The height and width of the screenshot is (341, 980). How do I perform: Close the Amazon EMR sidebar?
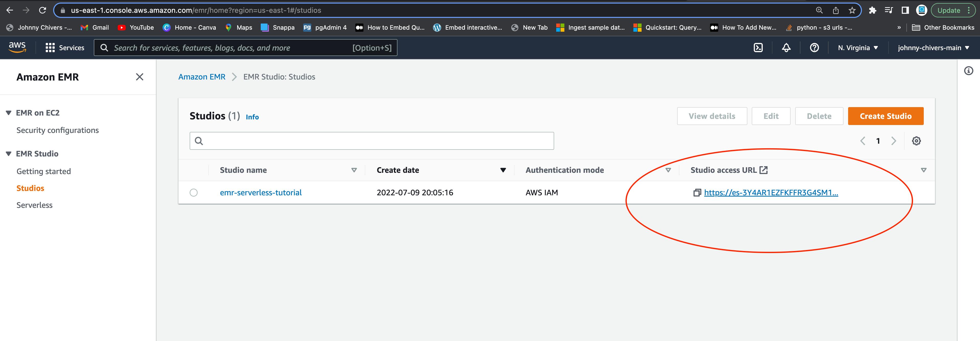140,77
